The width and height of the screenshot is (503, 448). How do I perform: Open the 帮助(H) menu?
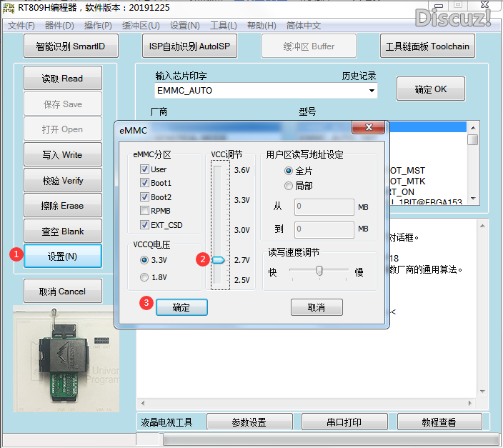[x=262, y=26]
